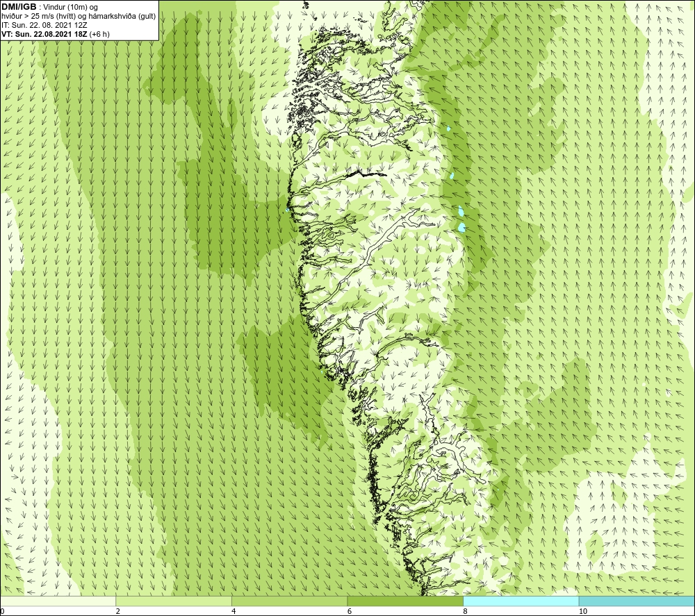This screenshot has width=695, height=616.
Task: Click the scale label '6'
Action: pos(350,611)
